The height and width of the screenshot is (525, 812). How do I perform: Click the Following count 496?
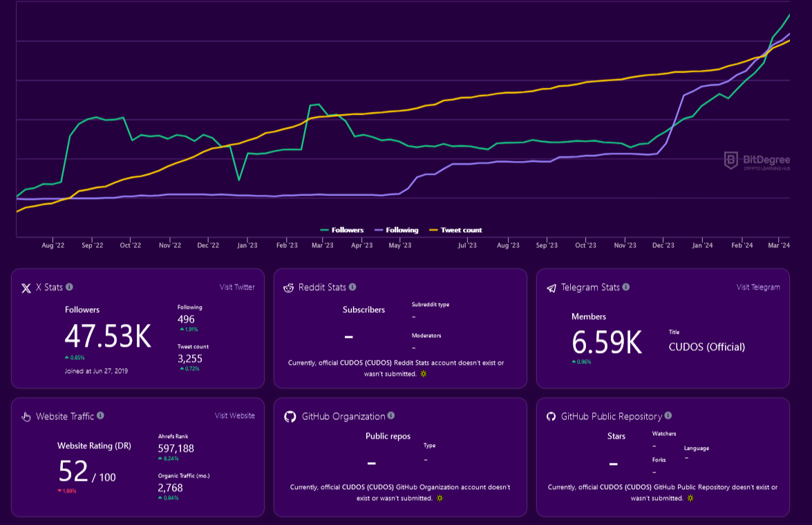coord(186,319)
